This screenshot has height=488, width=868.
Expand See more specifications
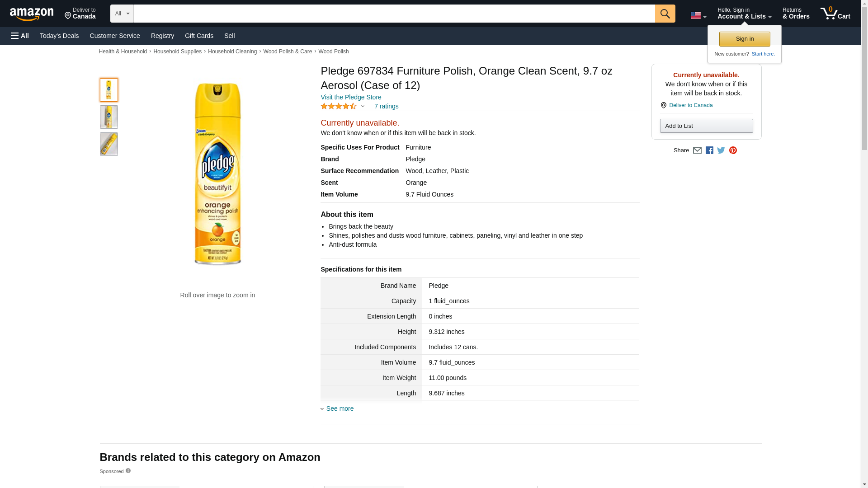point(340,408)
